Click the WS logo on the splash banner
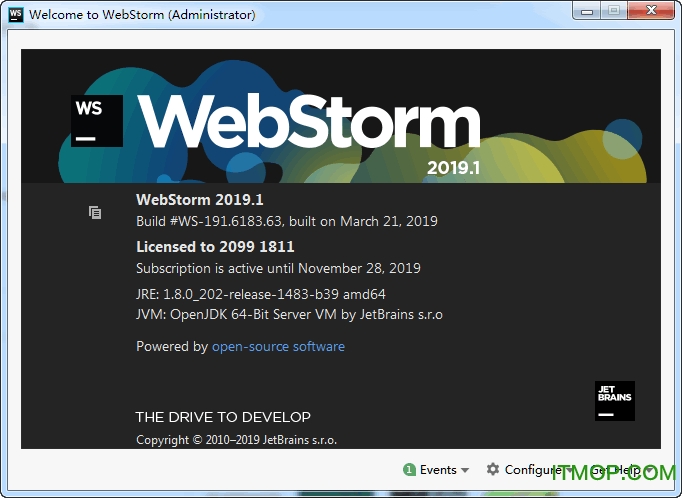The image size is (682, 498). [97, 121]
